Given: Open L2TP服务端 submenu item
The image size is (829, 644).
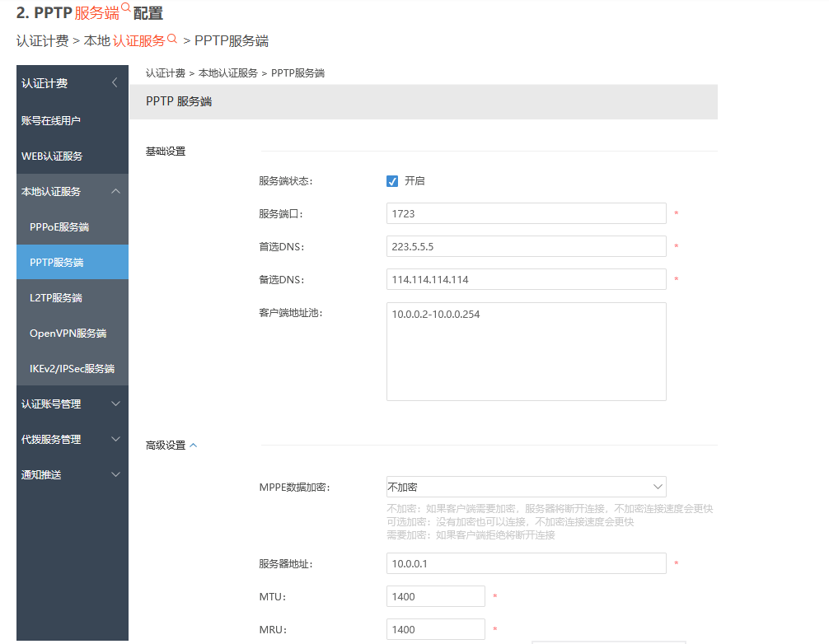Looking at the screenshot, I should pyautogui.click(x=73, y=297).
